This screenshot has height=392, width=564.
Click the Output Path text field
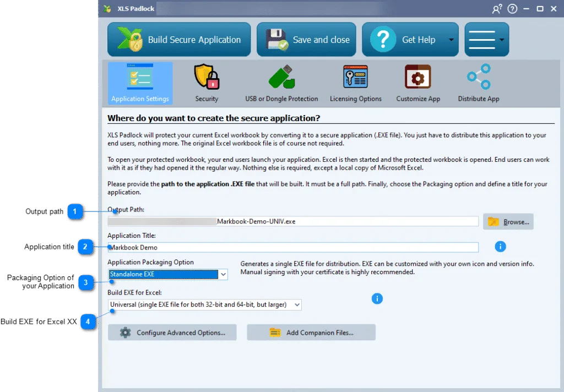coord(293,221)
